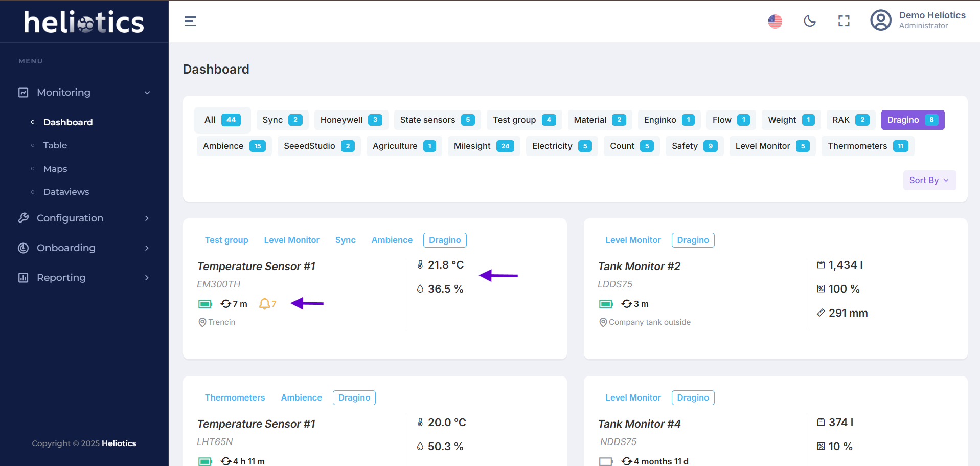
Task: Click volume icon beside 374 l
Action: click(821, 423)
